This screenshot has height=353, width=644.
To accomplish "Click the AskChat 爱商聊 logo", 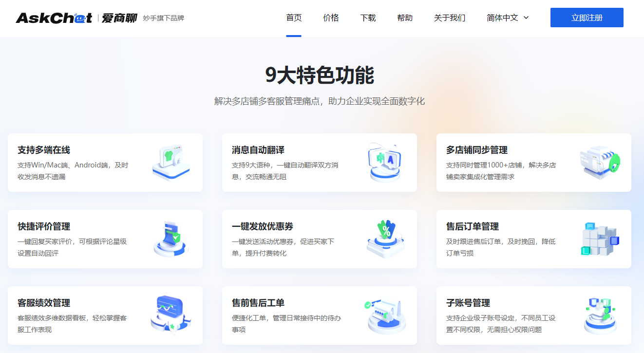I will point(76,18).
